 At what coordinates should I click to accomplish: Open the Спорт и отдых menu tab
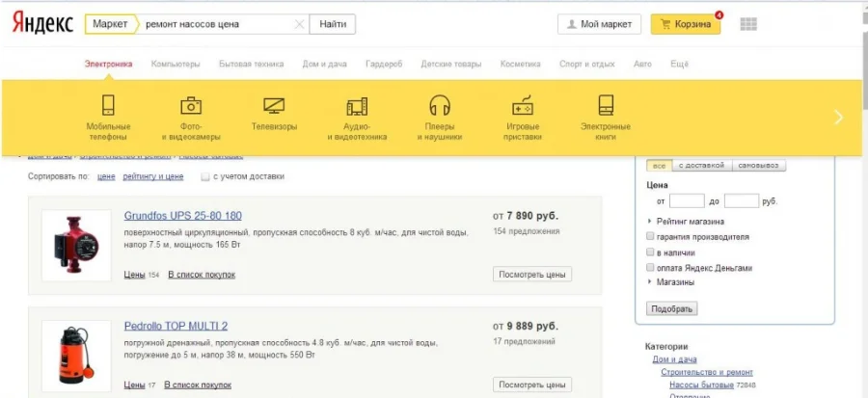[586, 65]
